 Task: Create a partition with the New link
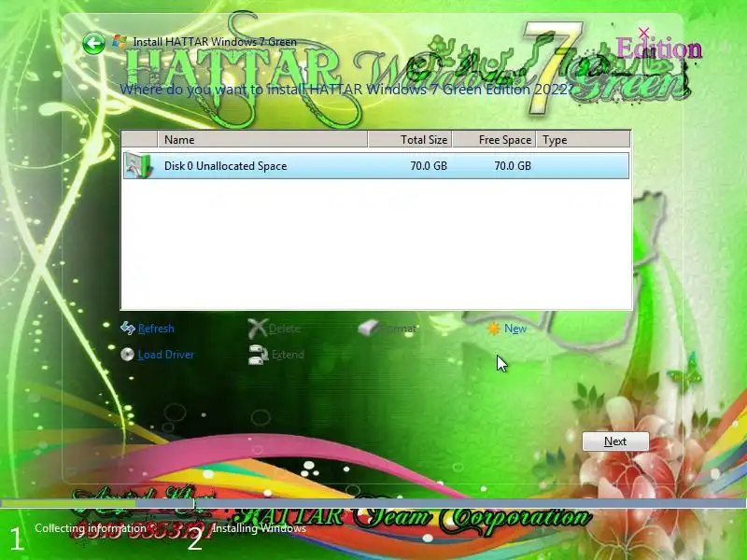[515, 329]
